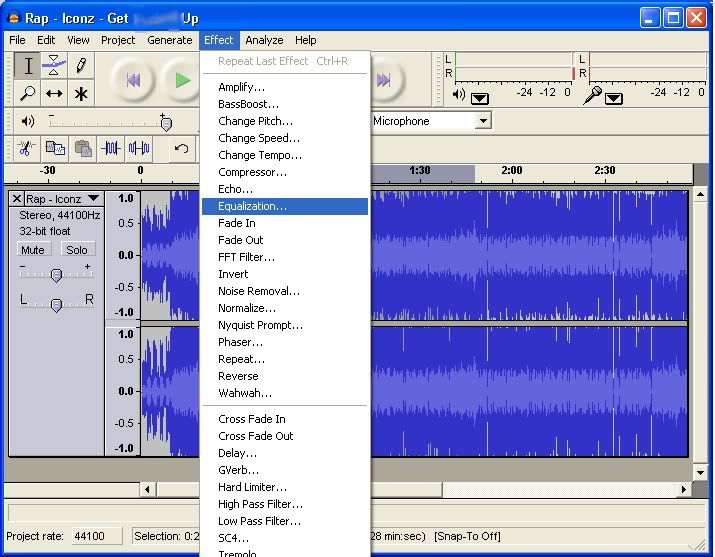This screenshot has height=557, width=715.
Task: Choose Nyquist Prompt effect
Action: (285, 325)
